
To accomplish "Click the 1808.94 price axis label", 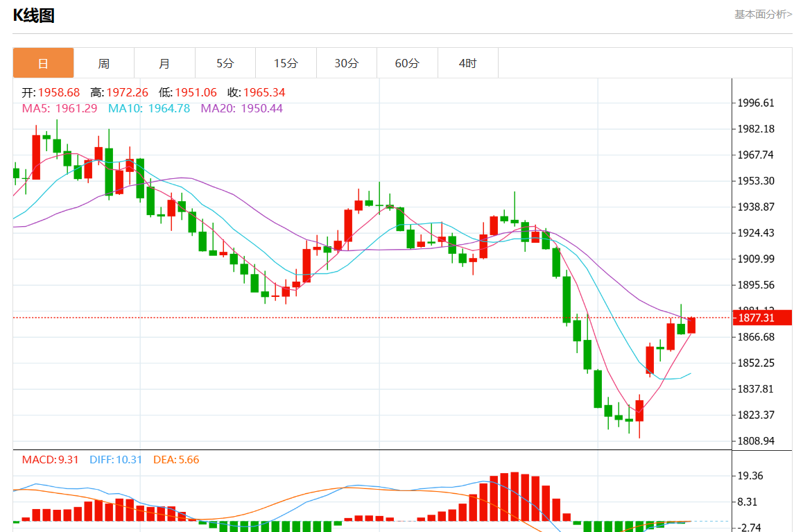I will (756, 441).
